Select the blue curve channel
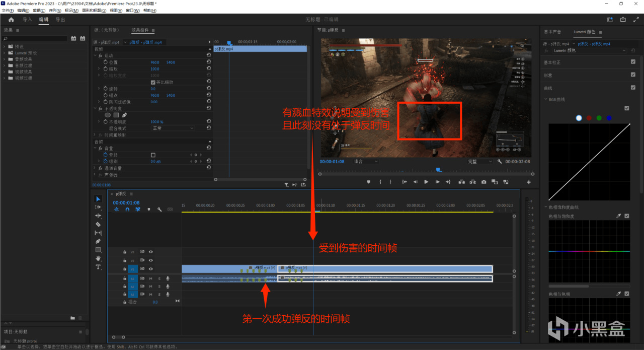The image size is (644, 350). pos(609,118)
